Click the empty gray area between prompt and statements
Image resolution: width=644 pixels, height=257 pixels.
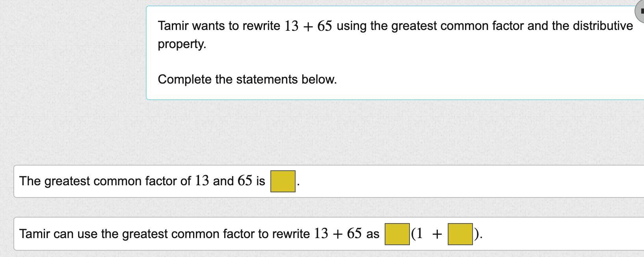tap(315, 132)
